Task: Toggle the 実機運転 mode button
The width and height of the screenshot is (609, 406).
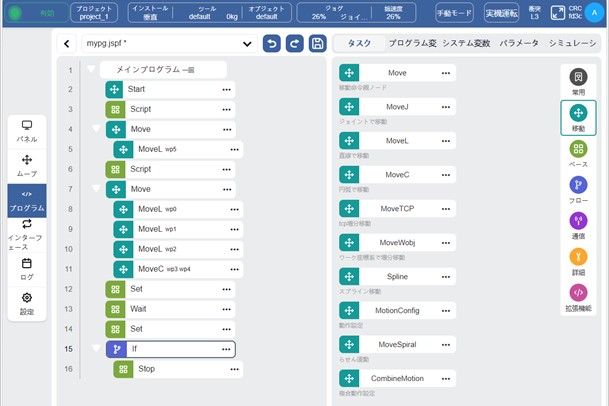Action: click(500, 13)
